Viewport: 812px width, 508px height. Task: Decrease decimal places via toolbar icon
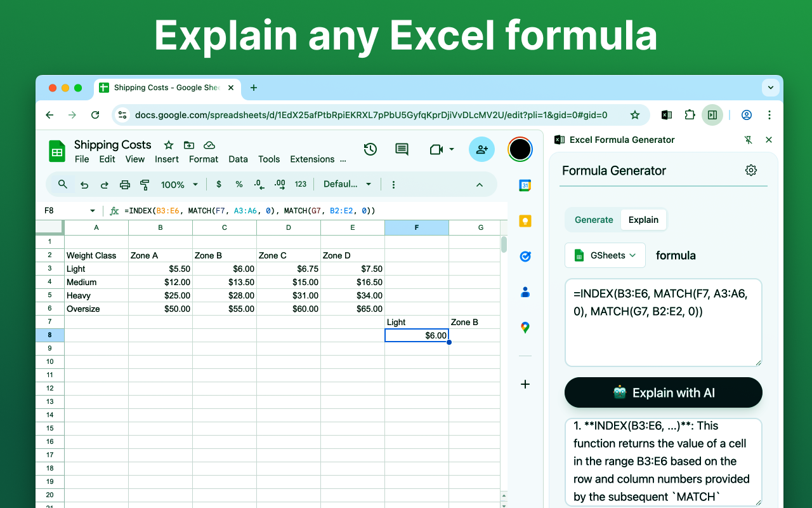pos(258,184)
